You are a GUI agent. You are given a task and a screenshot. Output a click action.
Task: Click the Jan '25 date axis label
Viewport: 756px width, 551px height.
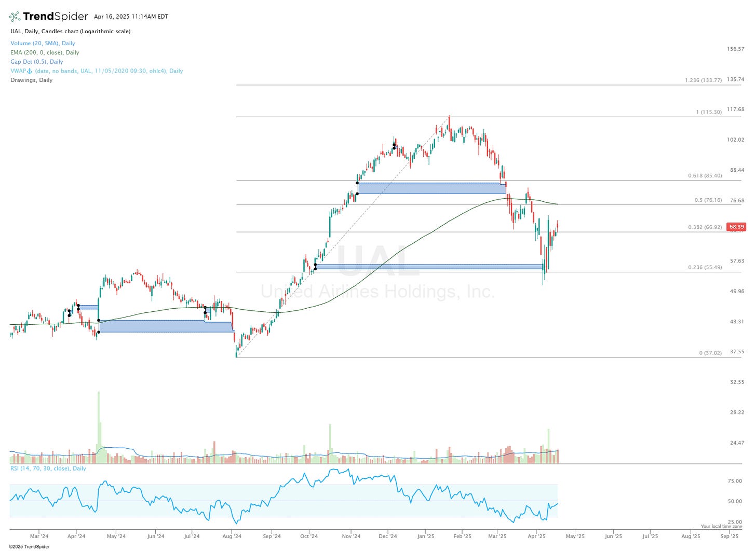425,536
